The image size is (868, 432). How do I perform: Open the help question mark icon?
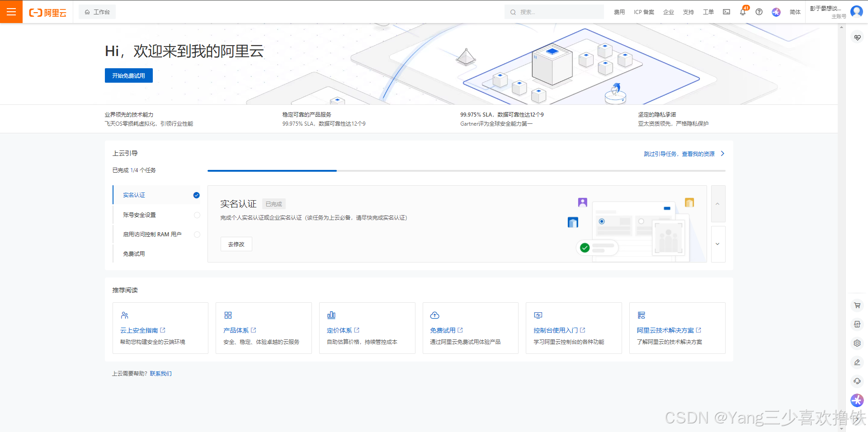[x=759, y=12]
